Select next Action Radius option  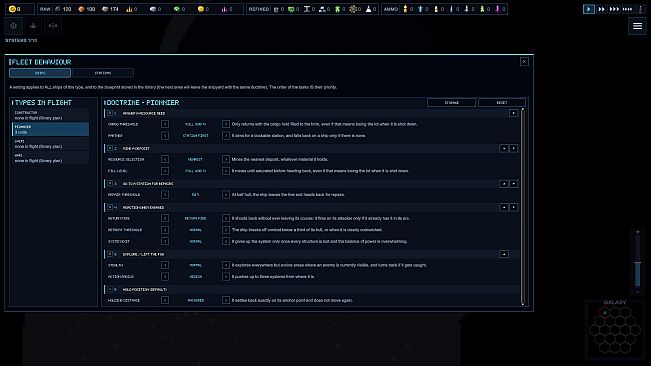[x=226, y=277]
